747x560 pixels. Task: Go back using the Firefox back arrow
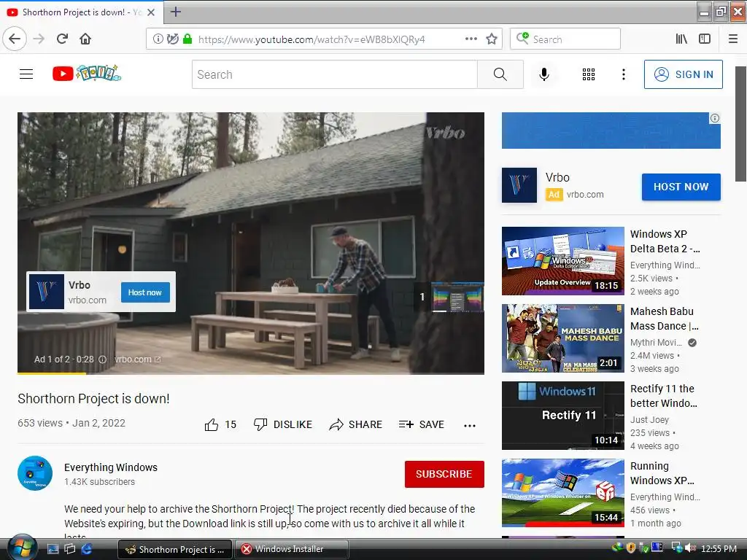(x=15, y=39)
